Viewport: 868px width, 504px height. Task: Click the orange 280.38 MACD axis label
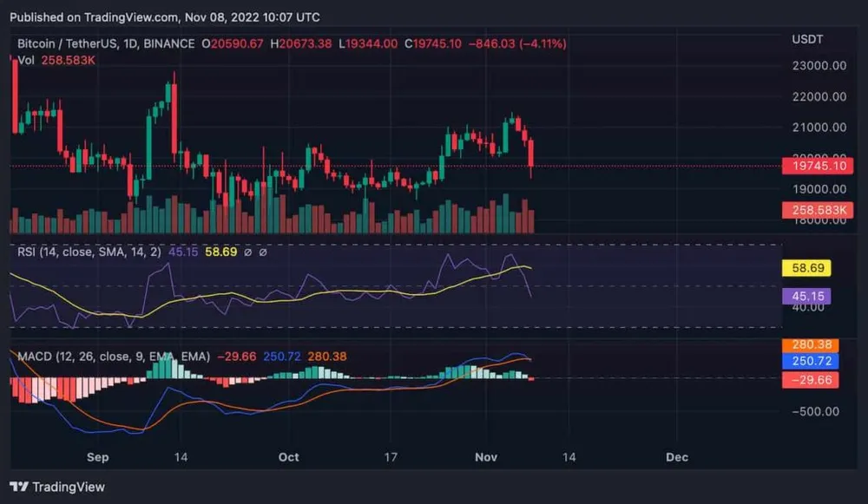click(x=808, y=345)
